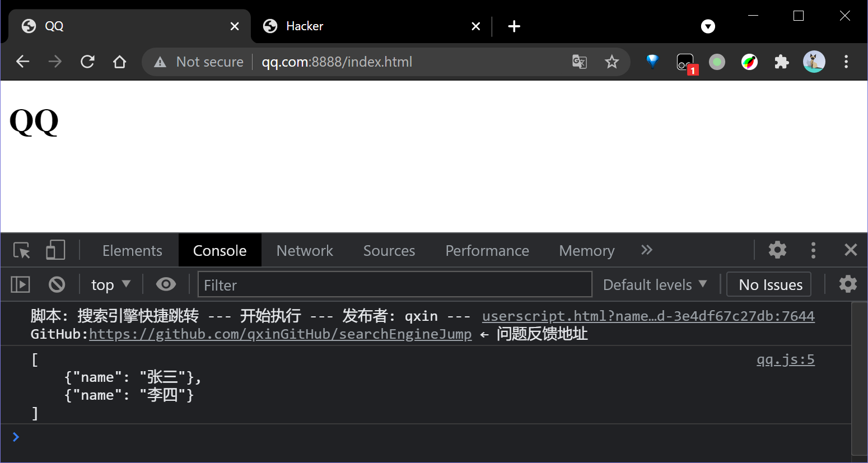The width and height of the screenshot is (868, 463).
Task: Open the searchEngineJump GitHub link
Action: (281, 334)
